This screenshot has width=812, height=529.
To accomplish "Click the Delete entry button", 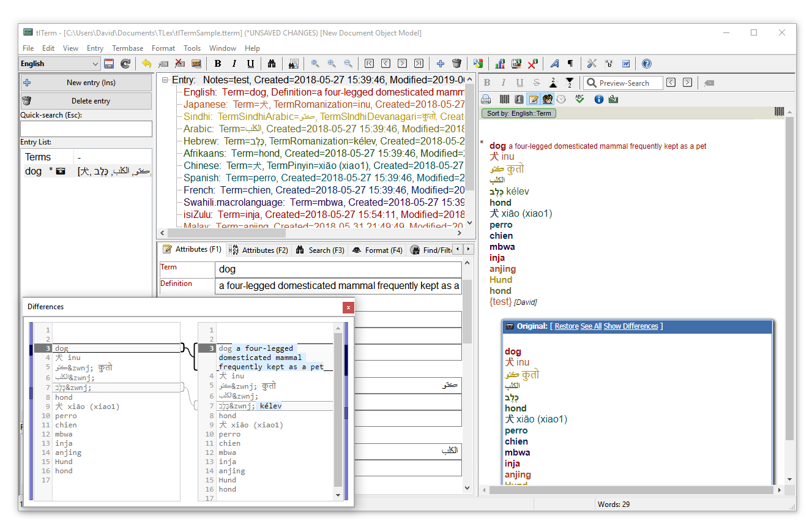I will [x=86, y=101].
